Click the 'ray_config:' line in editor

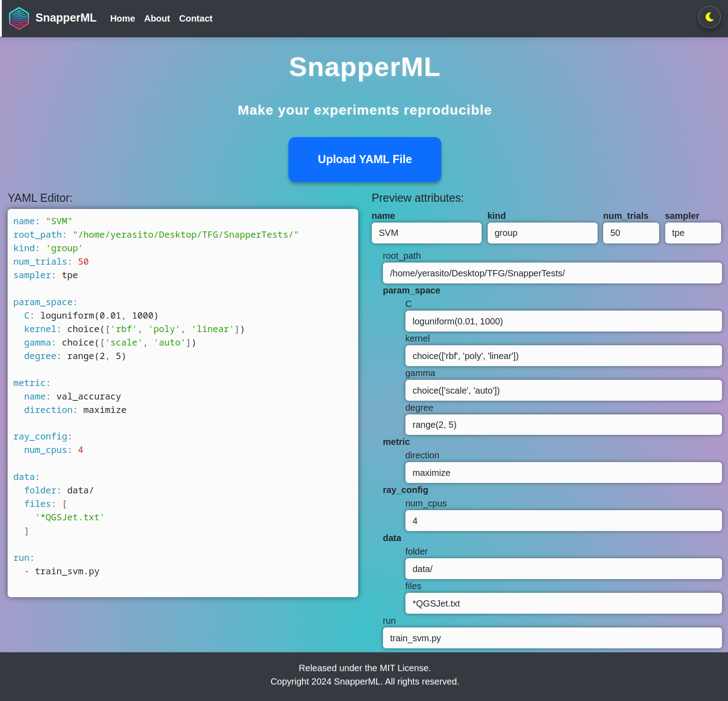click(x=43, y=436)
